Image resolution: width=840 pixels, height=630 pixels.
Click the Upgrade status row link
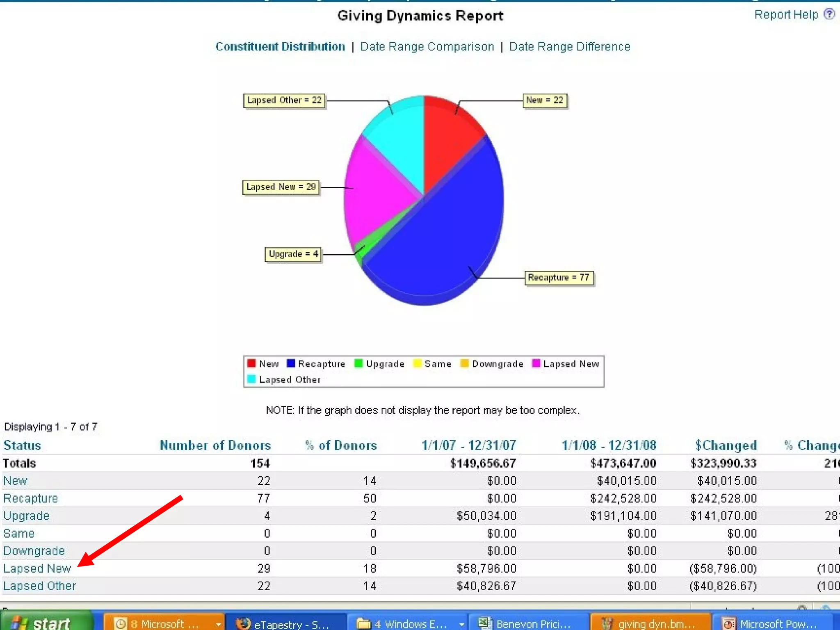point(26,516)
